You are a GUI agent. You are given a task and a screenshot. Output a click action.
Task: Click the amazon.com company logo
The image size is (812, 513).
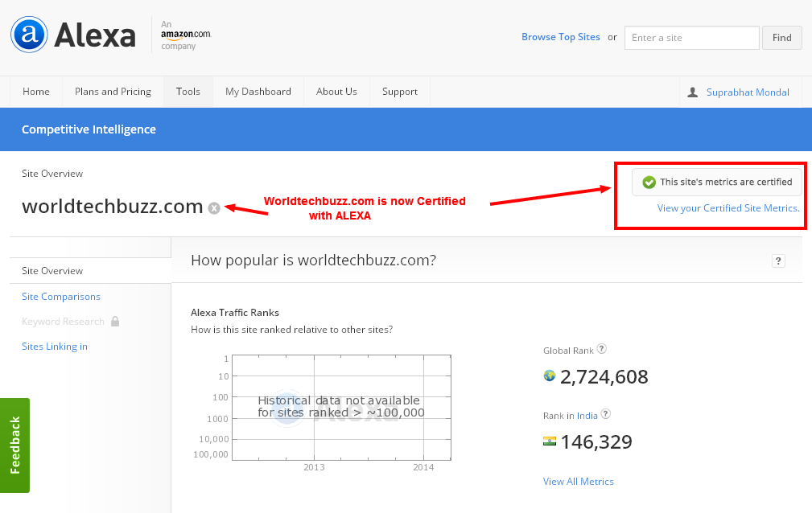click(x=186, y=35)
